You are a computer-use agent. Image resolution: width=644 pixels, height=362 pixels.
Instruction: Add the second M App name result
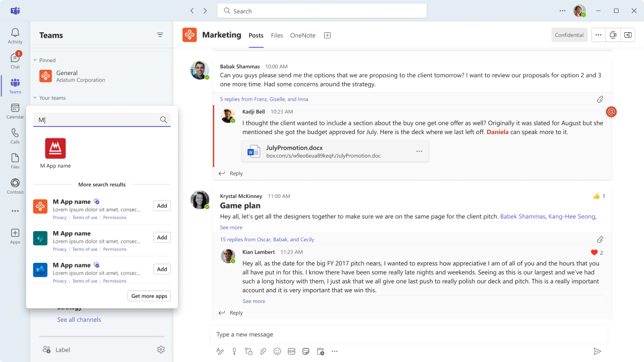pyautogui.click(x=162, y=237)
